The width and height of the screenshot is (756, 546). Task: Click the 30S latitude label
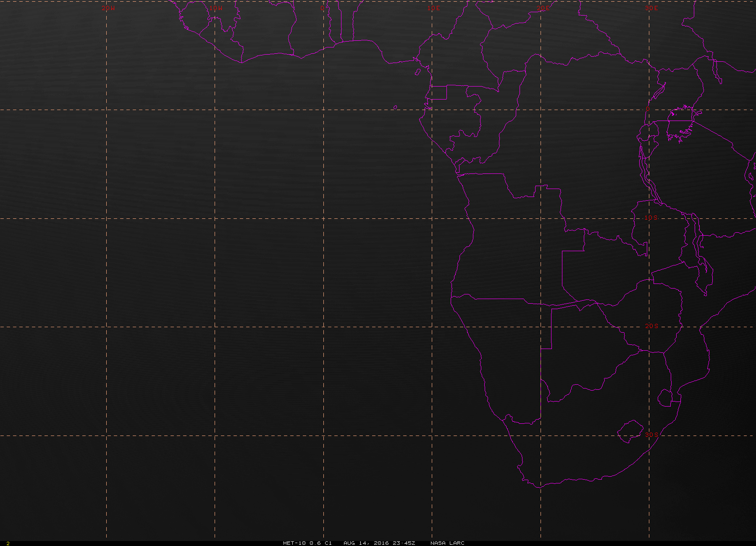point(651,434)
